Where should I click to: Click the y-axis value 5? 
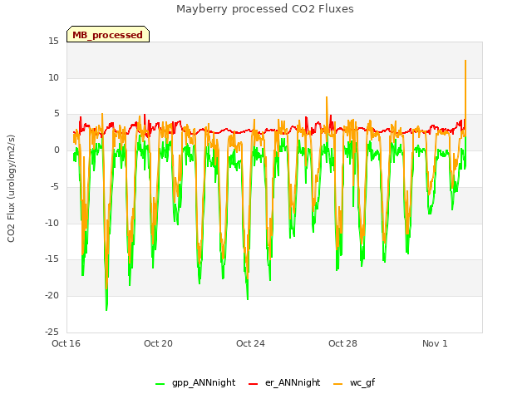[57, 114]
